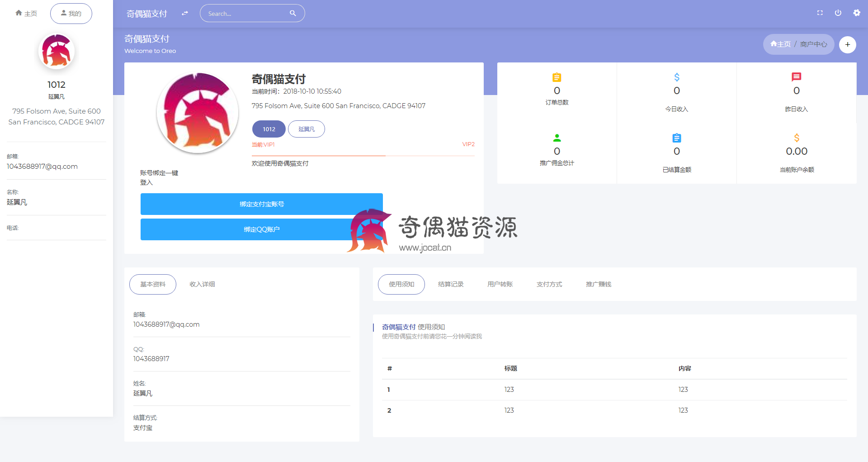The image size is (868, 462).
Task: Click the 当前:VIP1 label
Action: click(x=263, y=145)
